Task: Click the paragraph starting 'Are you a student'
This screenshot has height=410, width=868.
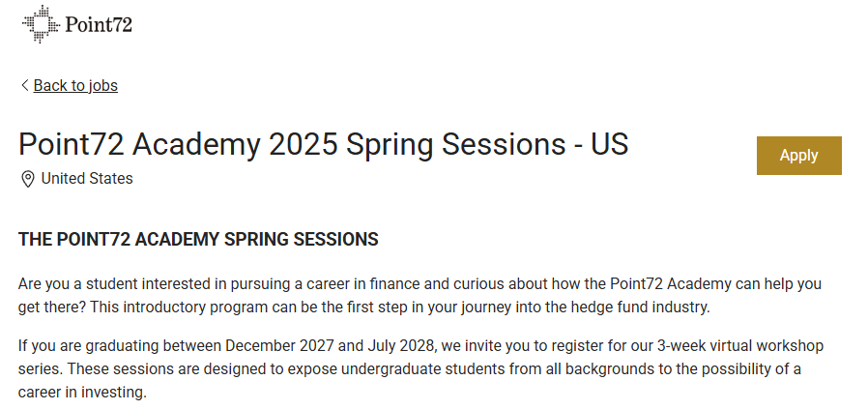Action: (x=420, y=295)
